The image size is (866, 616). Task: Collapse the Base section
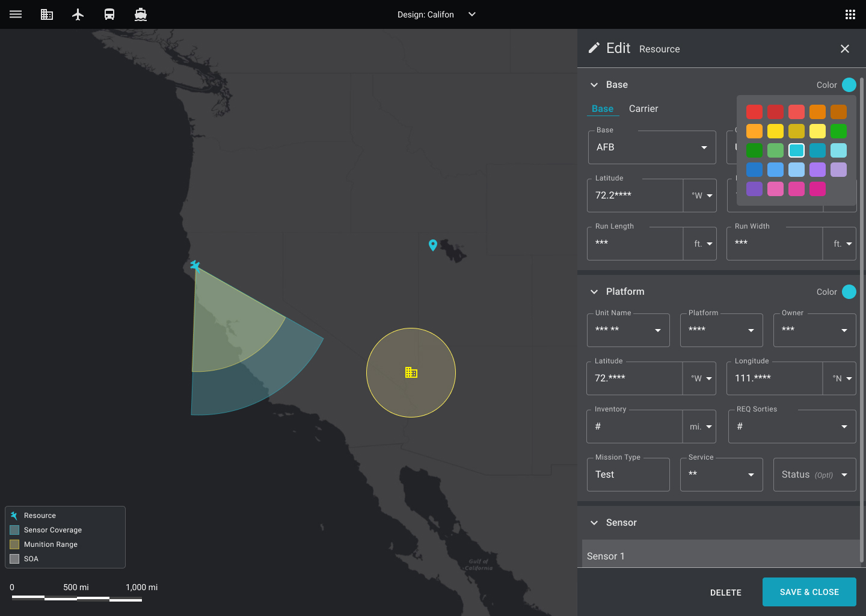tap(594, 85)
